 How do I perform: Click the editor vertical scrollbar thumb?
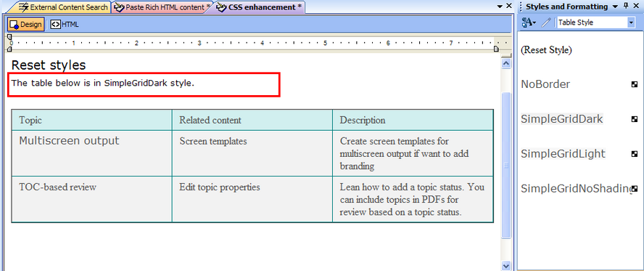506,166
